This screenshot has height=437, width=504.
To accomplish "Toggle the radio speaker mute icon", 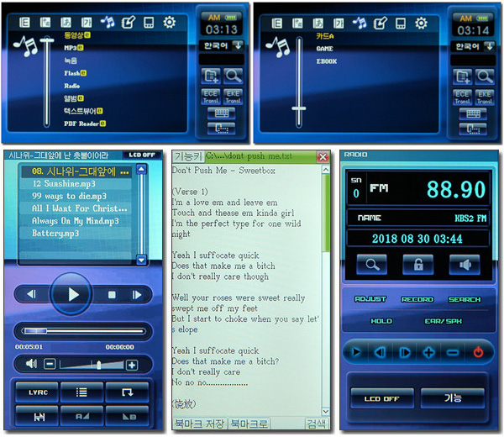I will tap(465, 265).
